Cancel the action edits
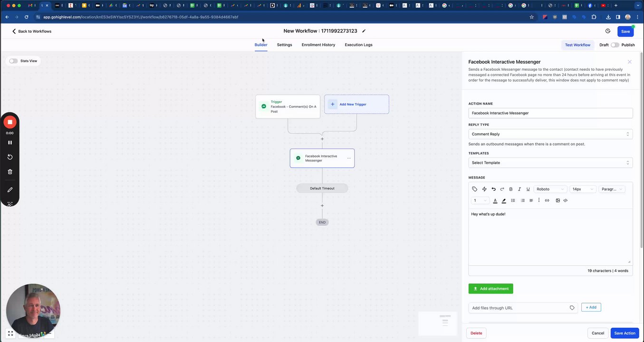The width and height of the screenshot is (644, 342). 598,333
